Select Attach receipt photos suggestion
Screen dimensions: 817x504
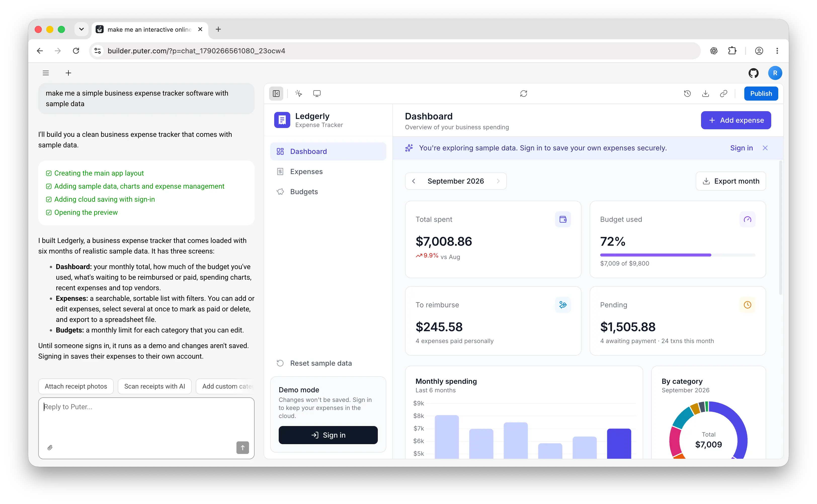pos(76,386)
